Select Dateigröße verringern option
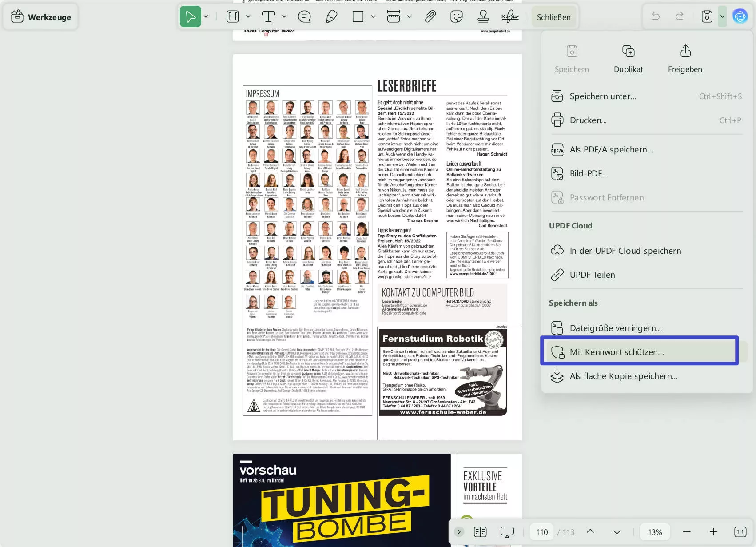 [616, 328]
